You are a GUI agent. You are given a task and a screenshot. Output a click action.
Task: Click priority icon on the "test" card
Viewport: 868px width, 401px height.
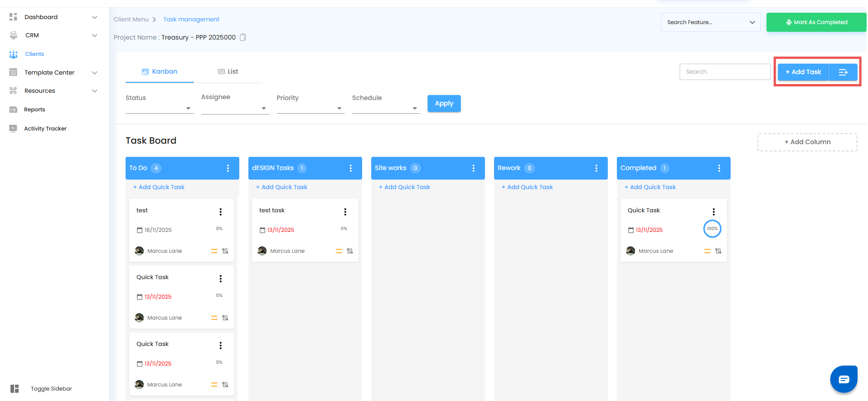click(x=214, y=251)
